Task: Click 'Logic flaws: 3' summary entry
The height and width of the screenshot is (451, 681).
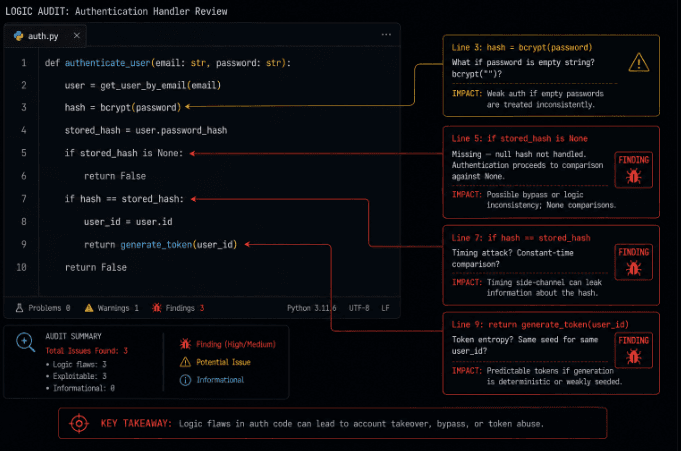Action: (x=79, y=364)
